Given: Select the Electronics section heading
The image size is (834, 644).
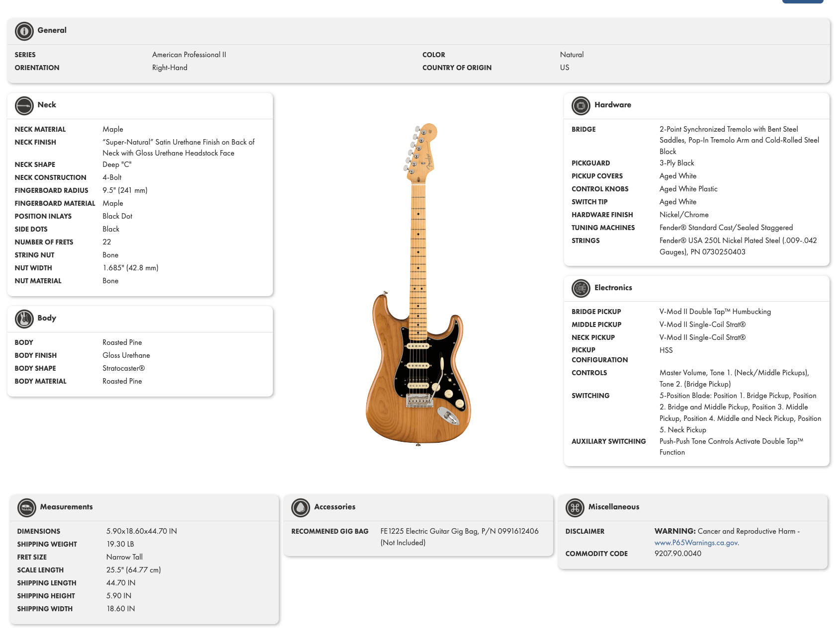Looking at the screenshot, I should 613,288.
